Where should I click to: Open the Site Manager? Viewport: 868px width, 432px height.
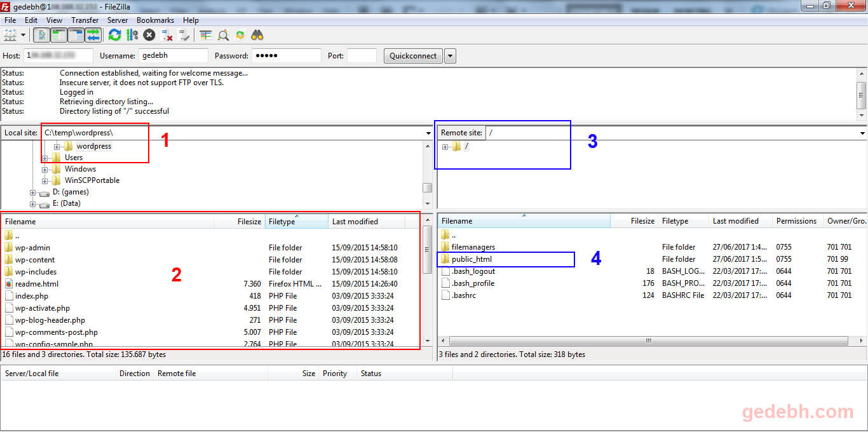(10, 35)
